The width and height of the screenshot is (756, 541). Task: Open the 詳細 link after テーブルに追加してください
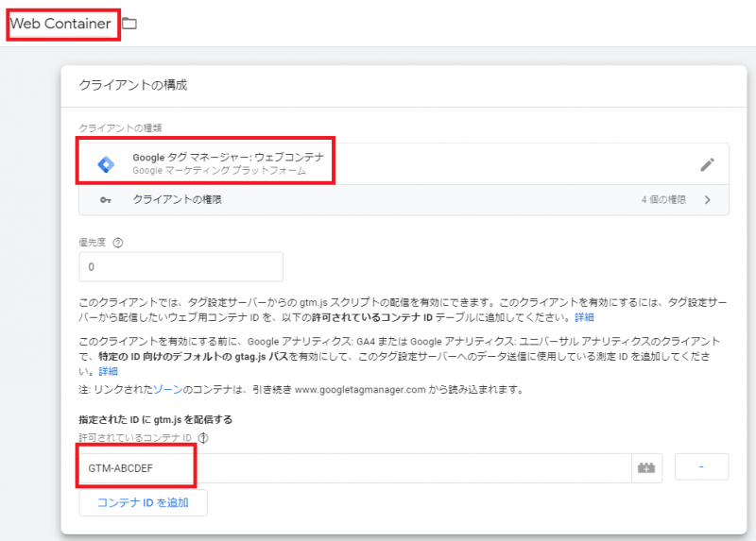point(584,317)
